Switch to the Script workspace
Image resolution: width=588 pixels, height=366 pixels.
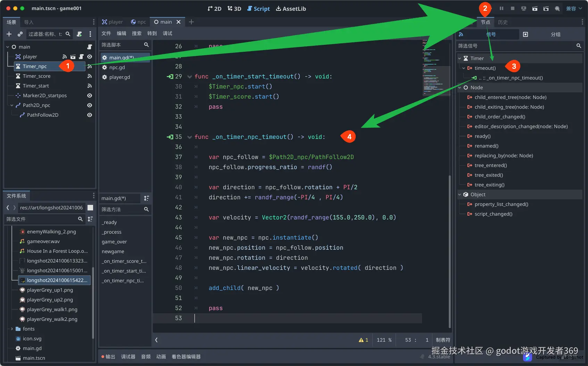[258, 9]
